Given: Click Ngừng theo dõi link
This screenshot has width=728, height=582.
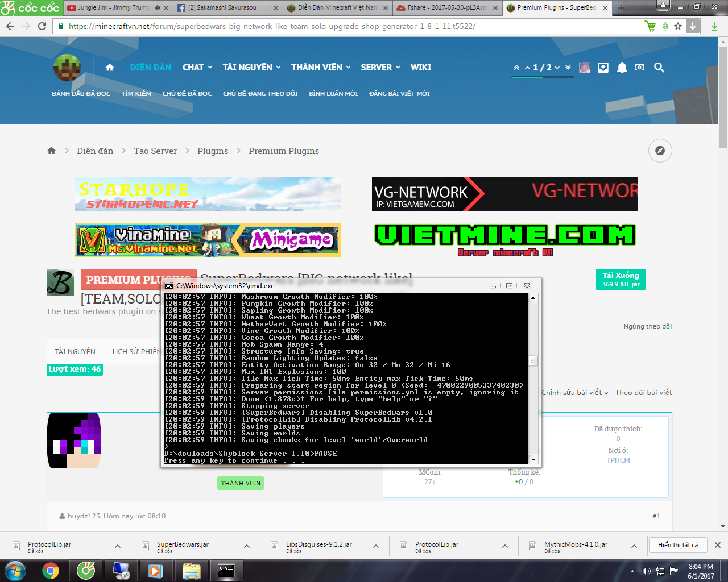Looking at the screenshot, I should click(x=648, y=326).
